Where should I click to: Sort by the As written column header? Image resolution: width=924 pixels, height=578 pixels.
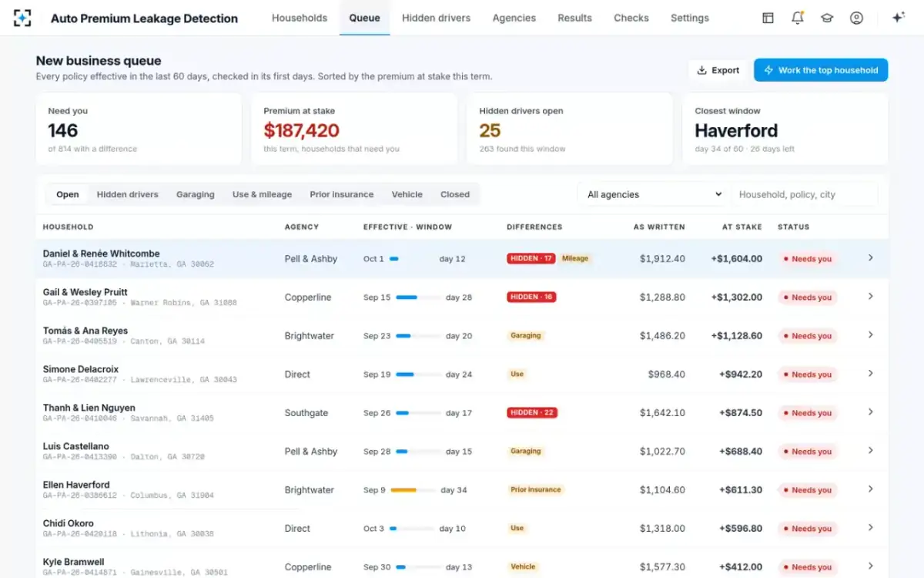pyautogui.click(x=659, y=227)
